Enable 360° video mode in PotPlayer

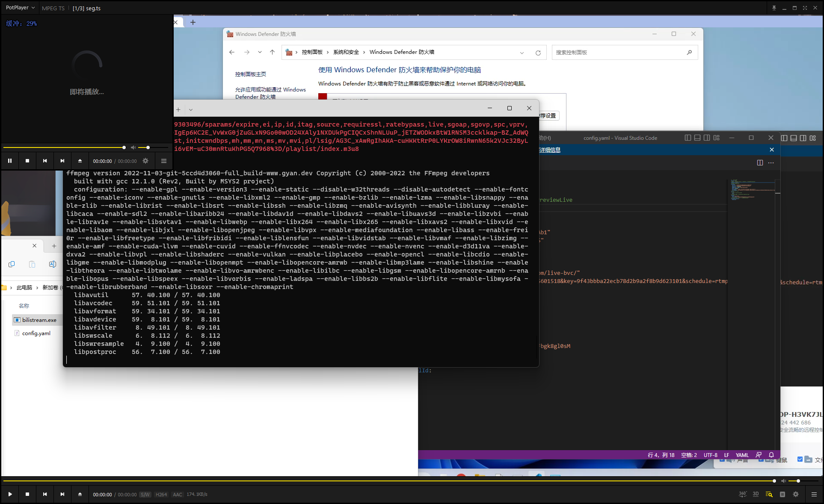(743, 494)
